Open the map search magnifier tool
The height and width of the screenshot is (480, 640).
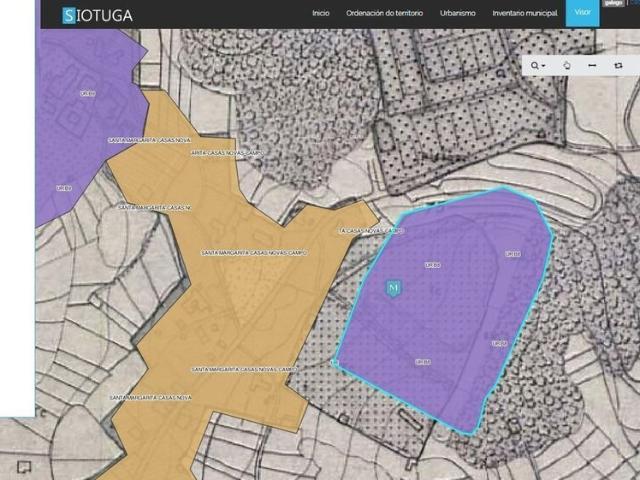(x=534, y=65)
